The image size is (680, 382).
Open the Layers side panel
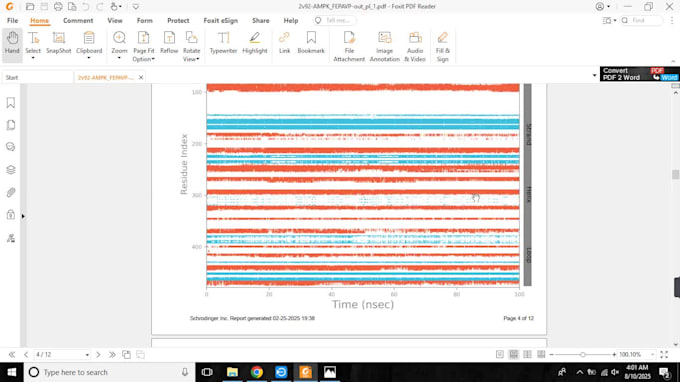[11, 170]
